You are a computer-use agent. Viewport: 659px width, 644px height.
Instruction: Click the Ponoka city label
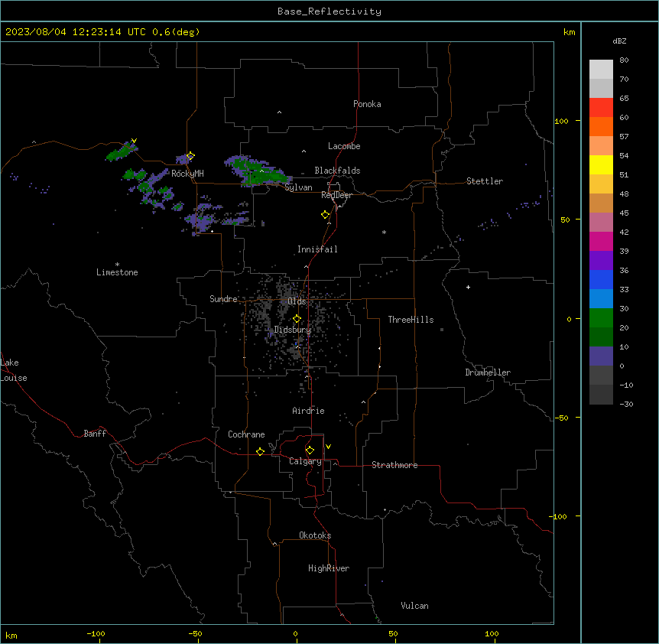point(367,104)
